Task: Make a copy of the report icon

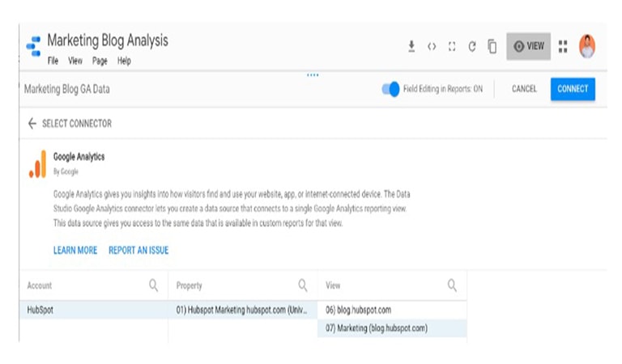Action: (492, 46)
